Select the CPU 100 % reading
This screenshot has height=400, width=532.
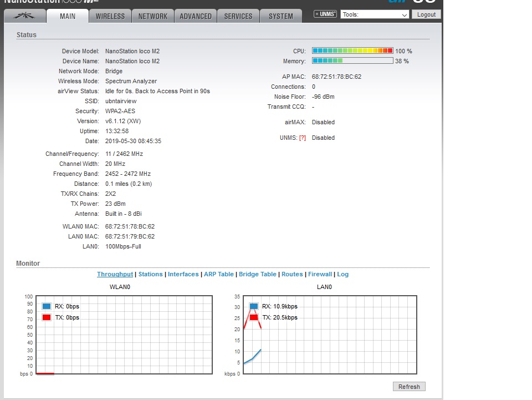coord(403,51)
